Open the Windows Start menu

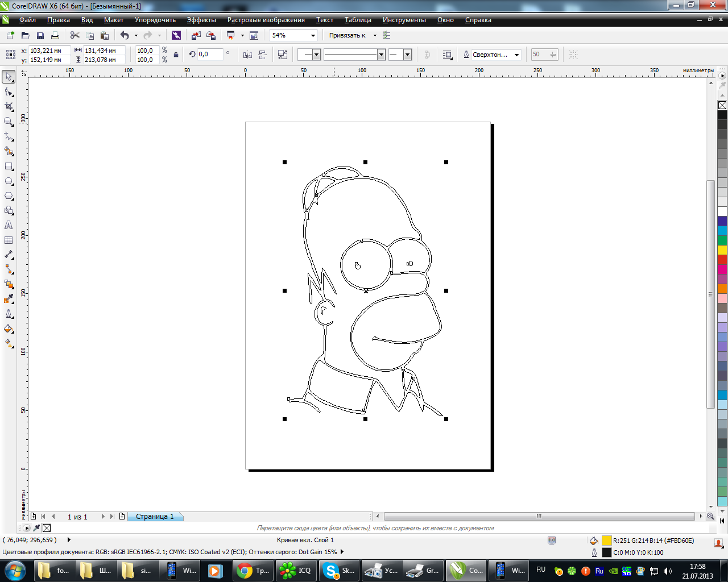coord(15,570)
